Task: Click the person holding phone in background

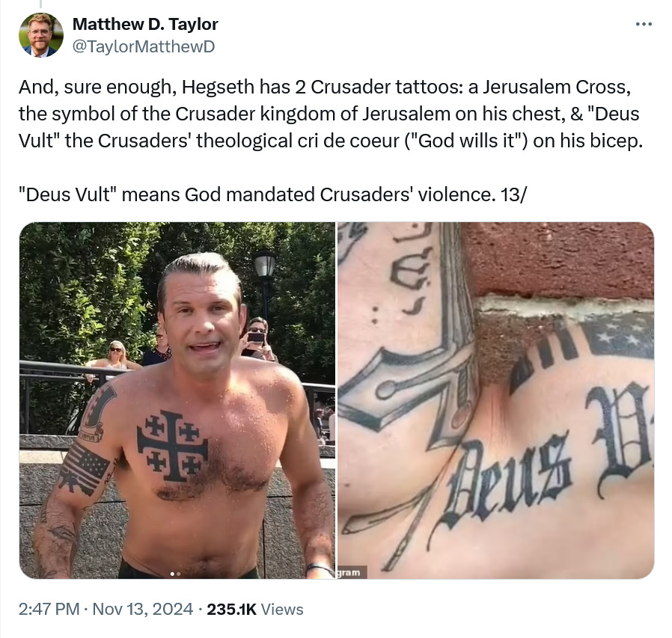Action: (257, 339)
